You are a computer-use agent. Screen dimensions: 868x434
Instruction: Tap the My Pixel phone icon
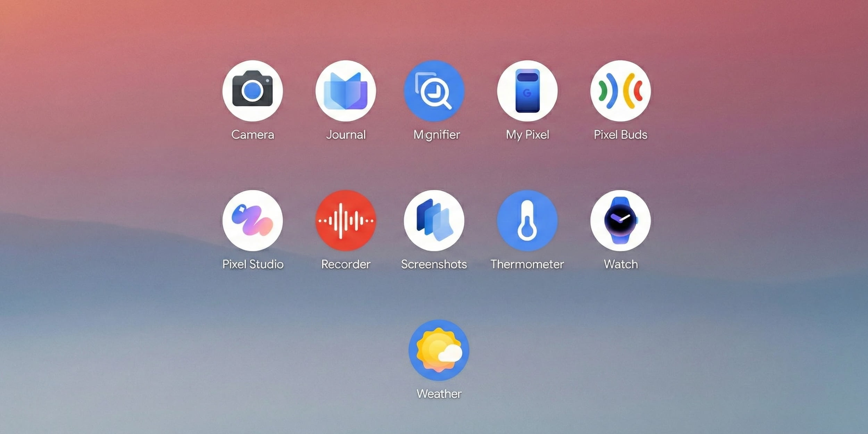527,91
